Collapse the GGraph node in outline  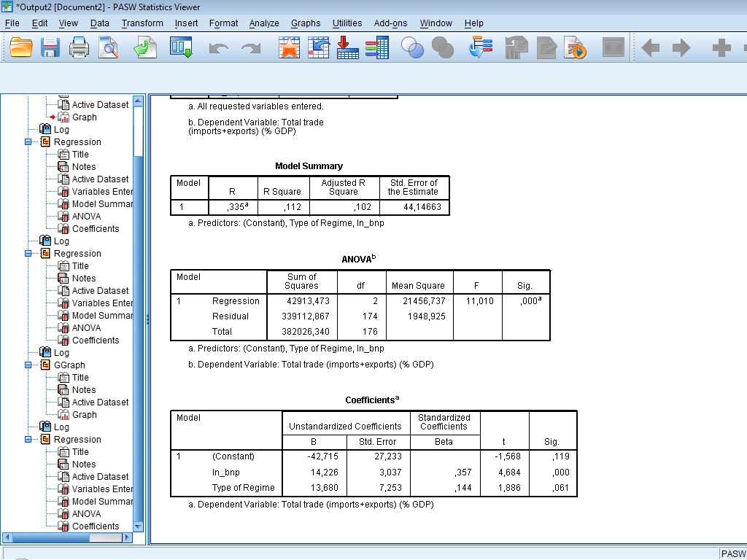(28, 365)
